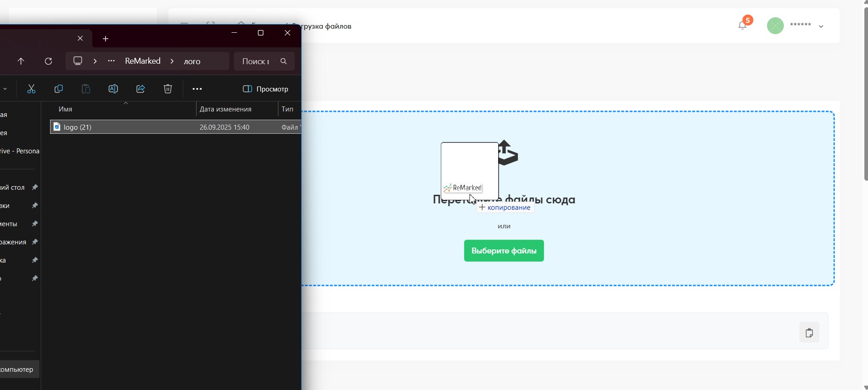
Task: Minimize the File Explorer window
Action: point(234,33)
